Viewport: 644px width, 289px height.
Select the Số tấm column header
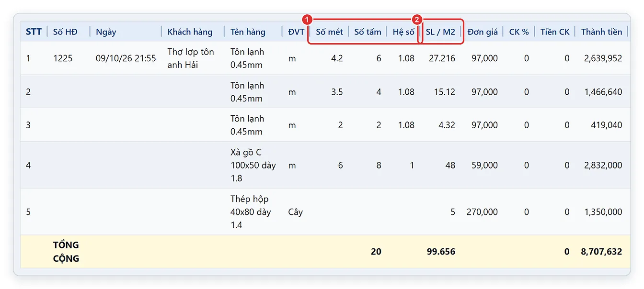pyautogui.click(x=368, y=32)
